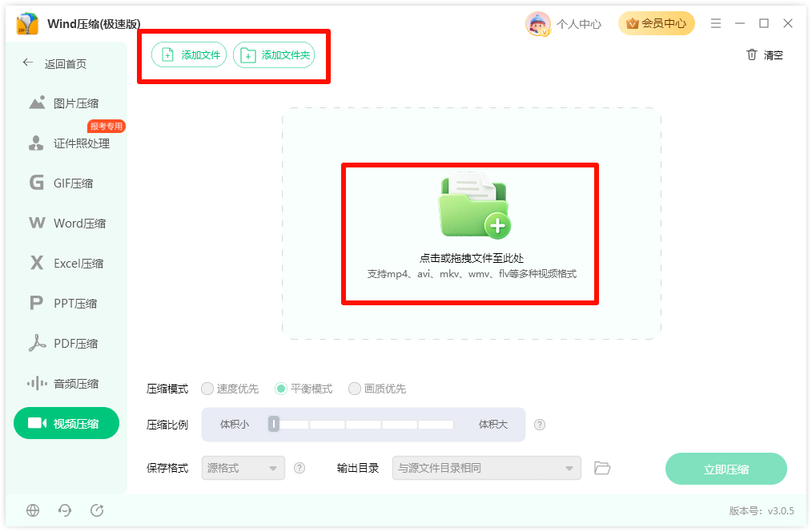Viewport: 812px width, 532px height.
Task: Click the back arrow next to 返回首页
Action: (x=28, y=62)
